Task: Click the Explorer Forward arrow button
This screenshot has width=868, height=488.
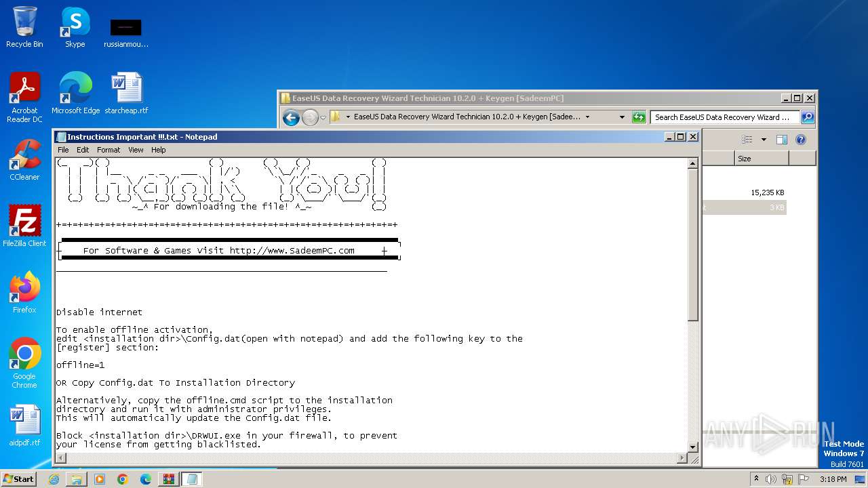Action: pos(310,117)
